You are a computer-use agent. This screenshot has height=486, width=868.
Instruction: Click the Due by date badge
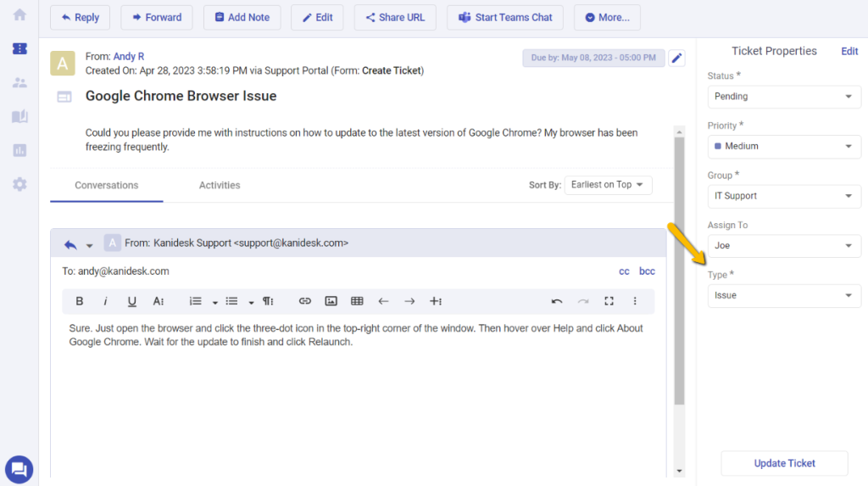pos(593,58)
